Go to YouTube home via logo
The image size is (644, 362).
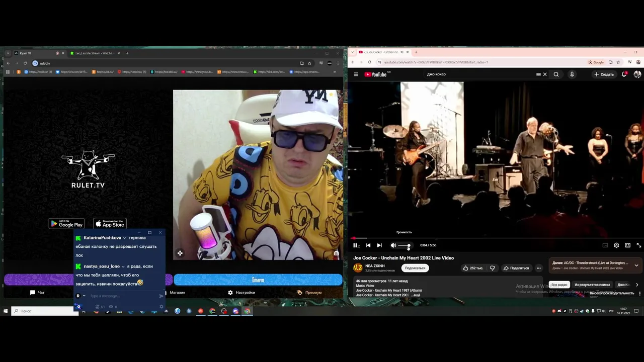[376, 74]
